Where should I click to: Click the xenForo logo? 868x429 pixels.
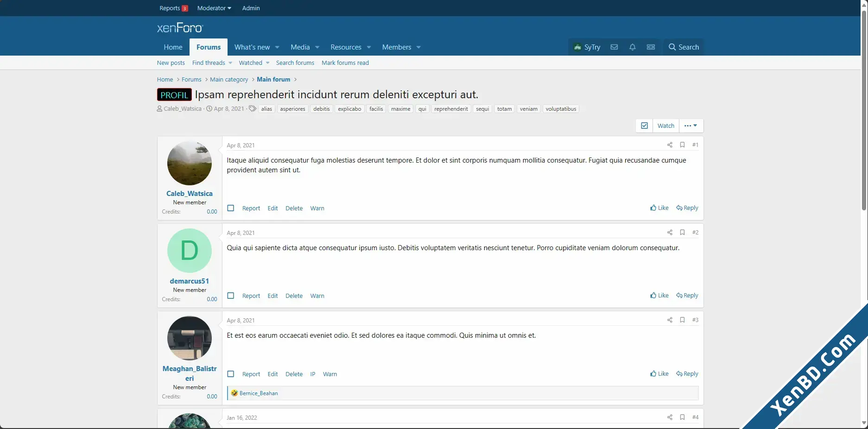tap(180, 28)
